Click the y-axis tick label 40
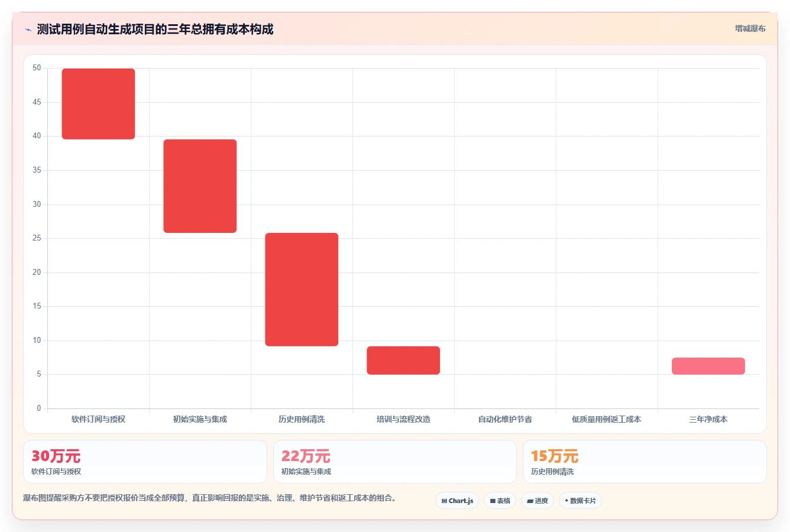The height and width of the screenshot is (532, 790). pyautogui.click(x=37, y=136)
